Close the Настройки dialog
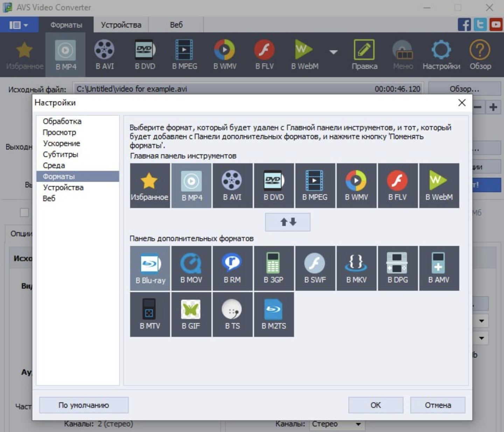504x432 pixels. [x=462, y=103]
